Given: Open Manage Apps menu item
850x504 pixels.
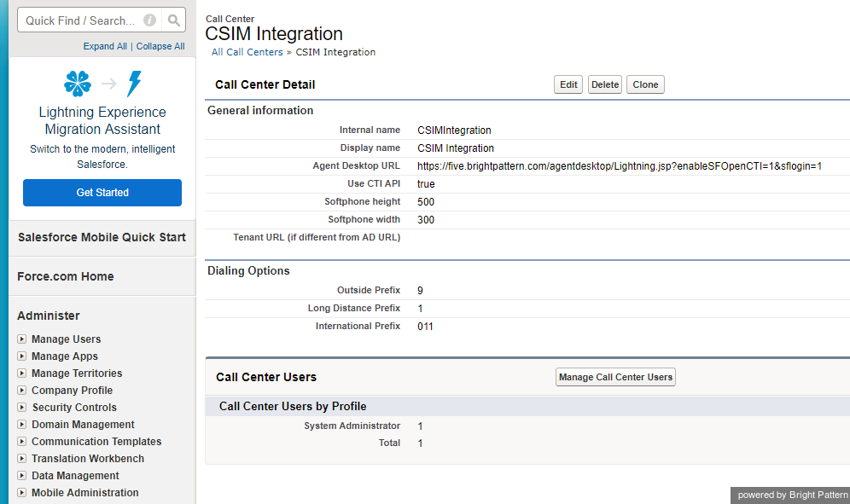Looking at the screenshot, I should [65, 356].
